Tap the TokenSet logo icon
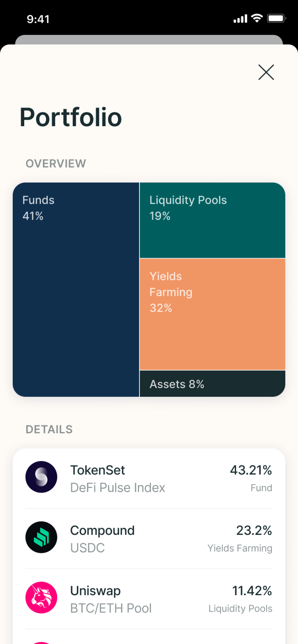 click(41, 477)
